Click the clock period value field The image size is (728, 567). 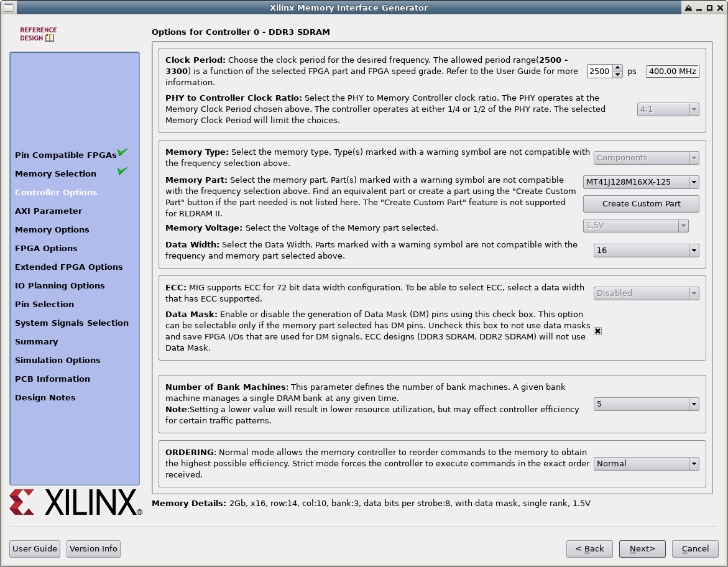tap(599, 71)
